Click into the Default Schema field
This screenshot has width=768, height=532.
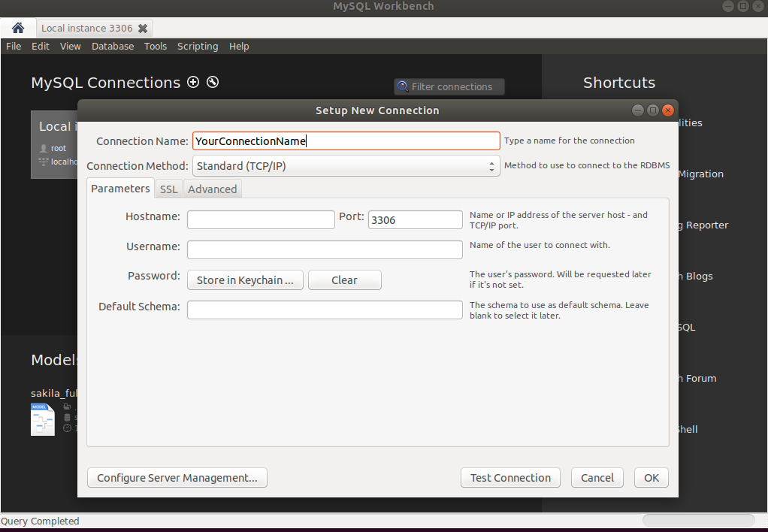click(x=325, y=310)
